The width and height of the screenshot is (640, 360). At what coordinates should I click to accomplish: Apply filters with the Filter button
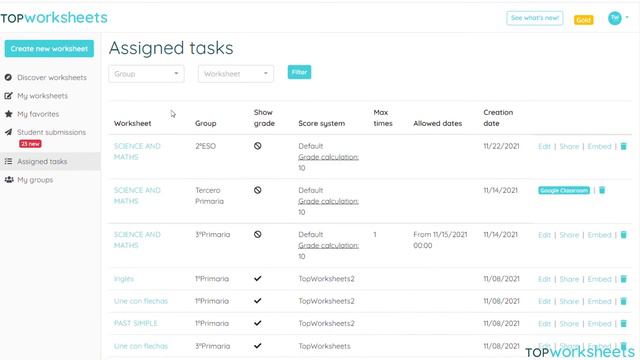(x=299, y=72)
